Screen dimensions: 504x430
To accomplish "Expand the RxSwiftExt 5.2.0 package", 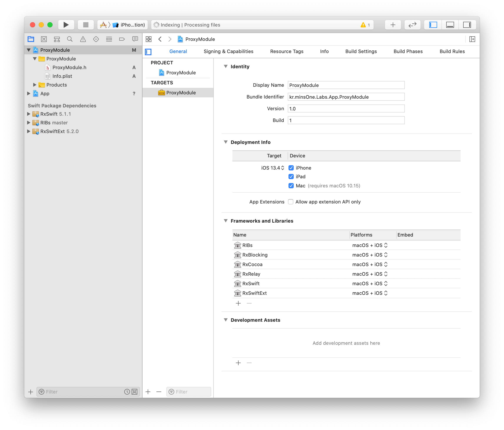I will pos(29,131).
